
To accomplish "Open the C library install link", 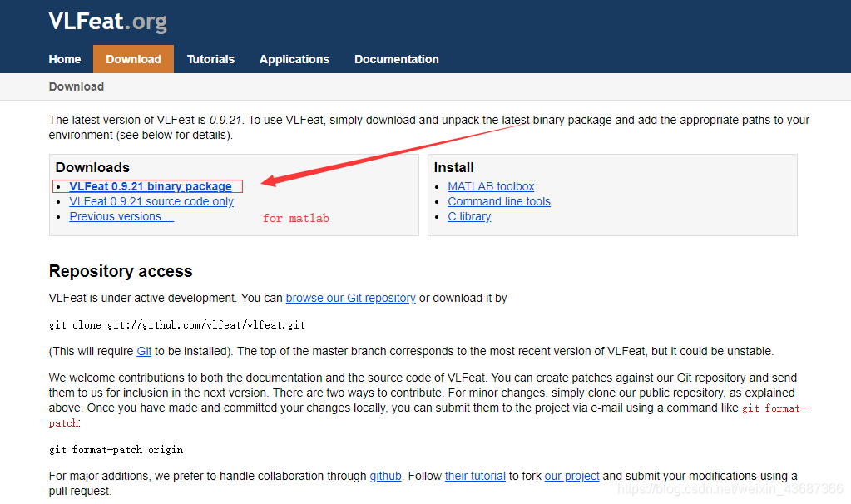I will [469, 216].
